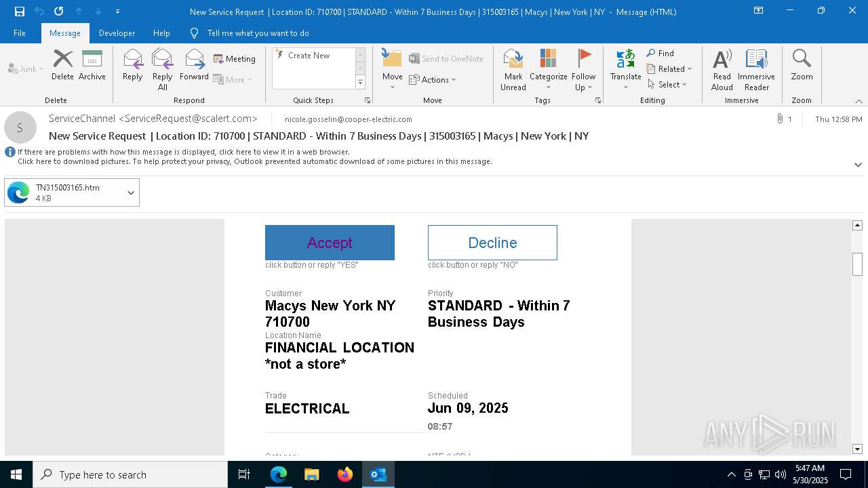The width and height of the screenshot is (868, 488).
Task: Open the File tab
Action: click(20, 33)
